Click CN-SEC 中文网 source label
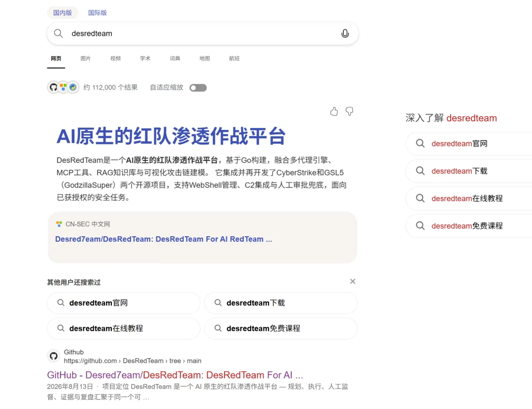Viewport: 532px width, 409px height. tap(88, 224)
